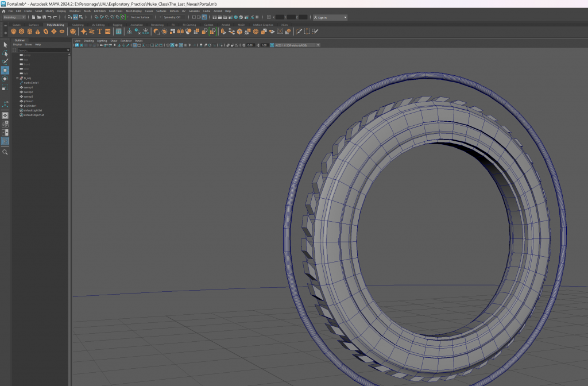Toggle the highlighted select-by-object-type mode button
The height and width of the screenshot is (386, 588).
[75, 17]
